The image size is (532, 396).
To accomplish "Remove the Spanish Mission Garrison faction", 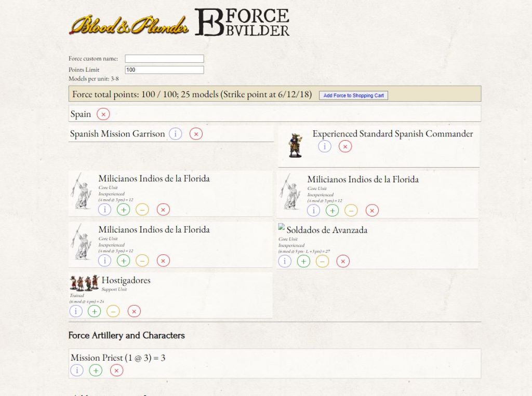I will click(196, 134).
